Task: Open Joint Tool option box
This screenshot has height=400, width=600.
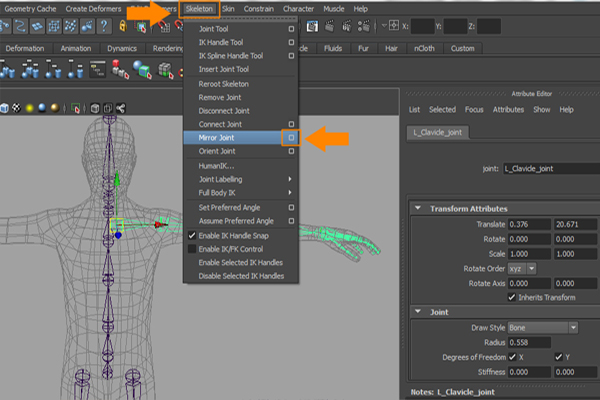Action: pyautogui.click(x=291, y=29)
